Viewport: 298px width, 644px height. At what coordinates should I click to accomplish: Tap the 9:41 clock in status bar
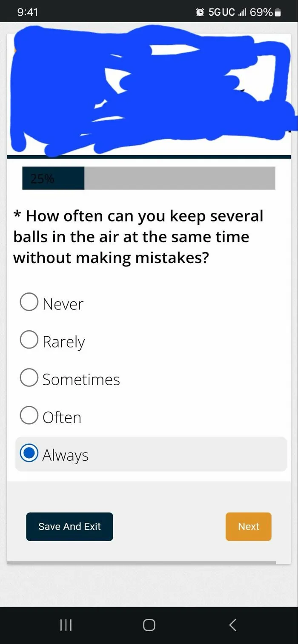28,12
